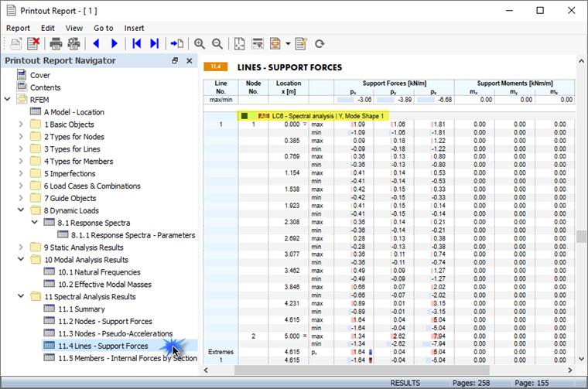Select 10.1 Natural Frequencies in navigator

(x=98, y=272)
